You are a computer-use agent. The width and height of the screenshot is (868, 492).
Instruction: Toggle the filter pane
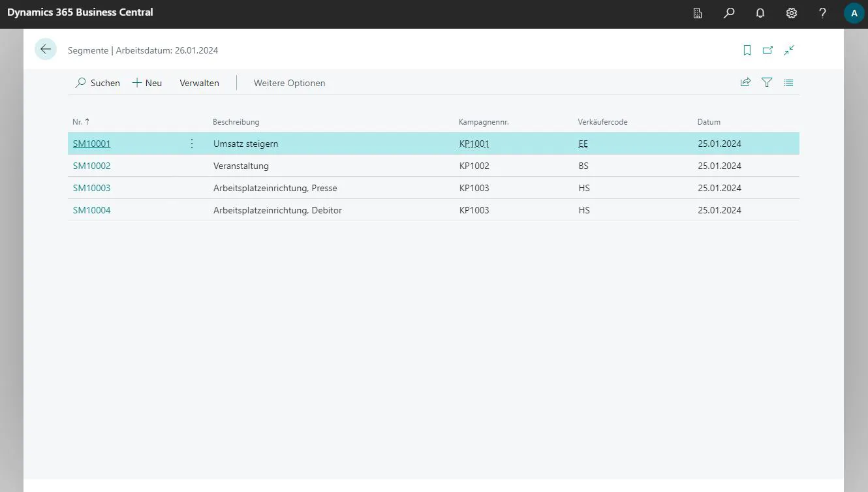click(767, 83)
